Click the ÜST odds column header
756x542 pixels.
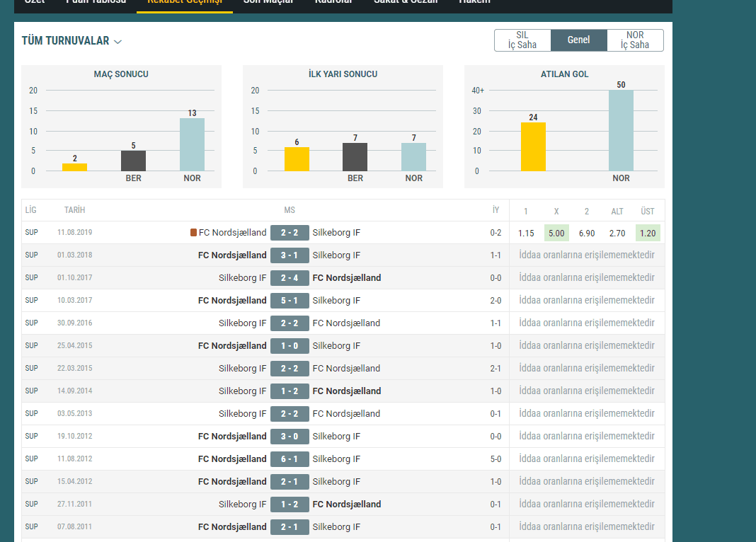(x=648, y=212)
